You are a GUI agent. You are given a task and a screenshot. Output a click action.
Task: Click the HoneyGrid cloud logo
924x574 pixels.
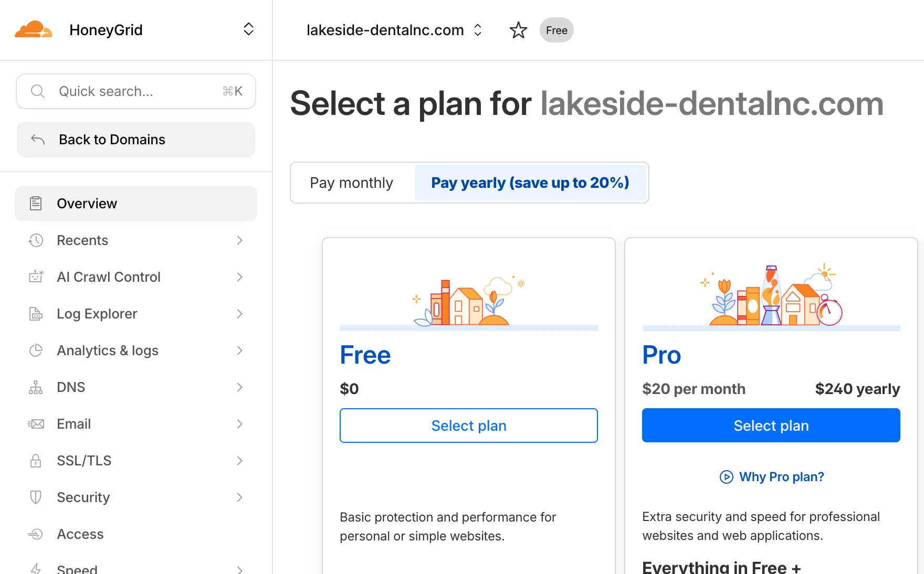pos(34,30)
